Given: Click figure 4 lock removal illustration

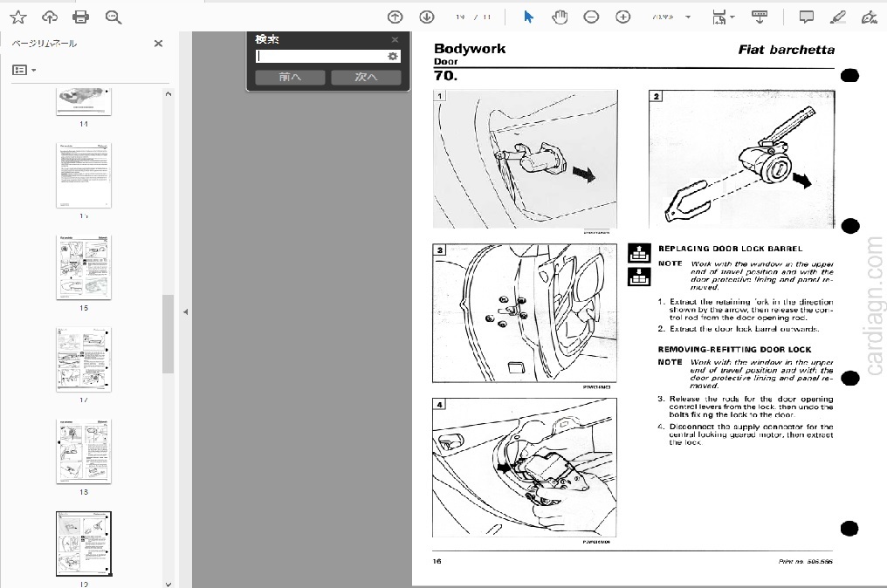Looking at the screenshot, I should click(525, 468).
